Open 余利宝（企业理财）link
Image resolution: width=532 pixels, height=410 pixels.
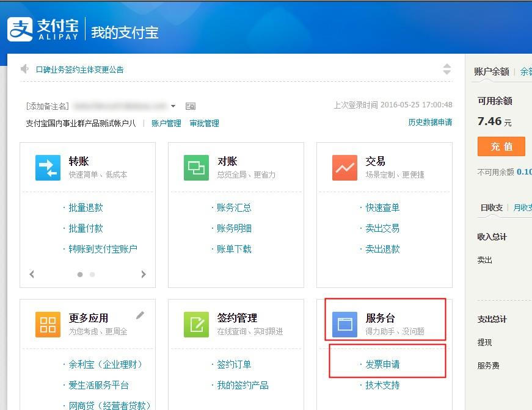(106, 365)
